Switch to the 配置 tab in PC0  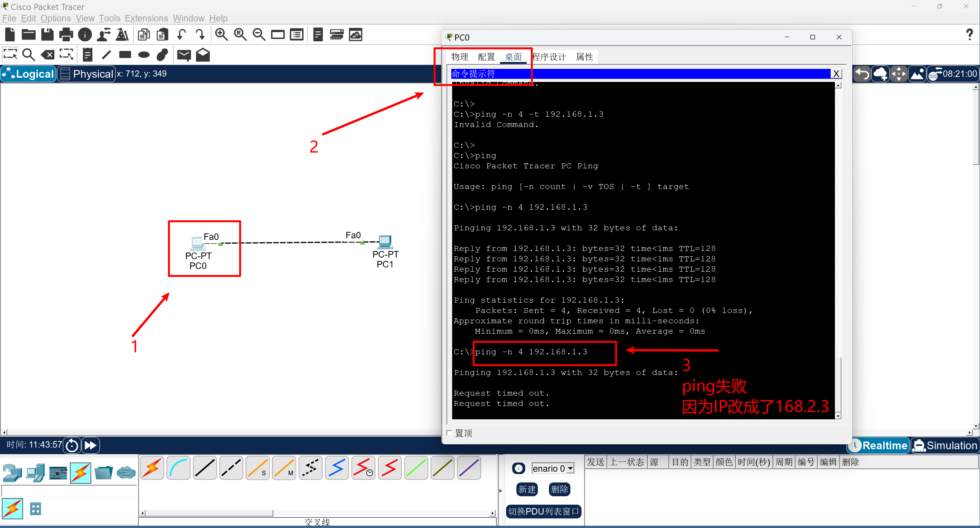coord(486,57)
